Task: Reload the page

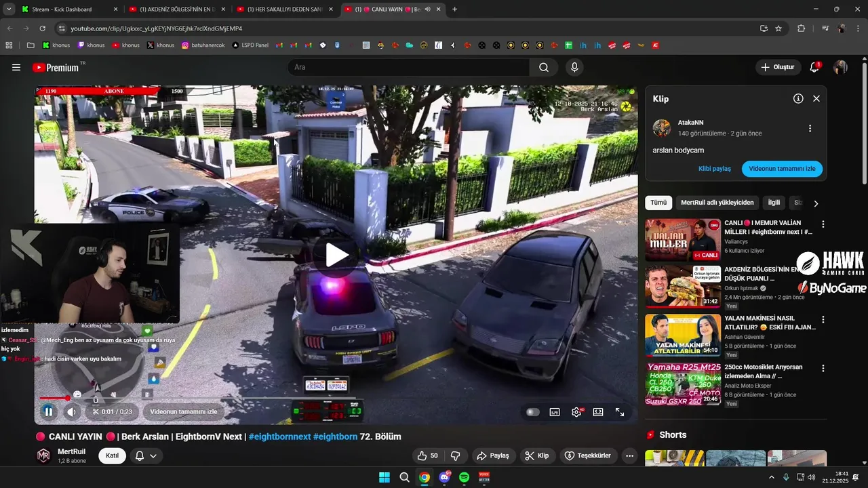Action: coord(42,28)
